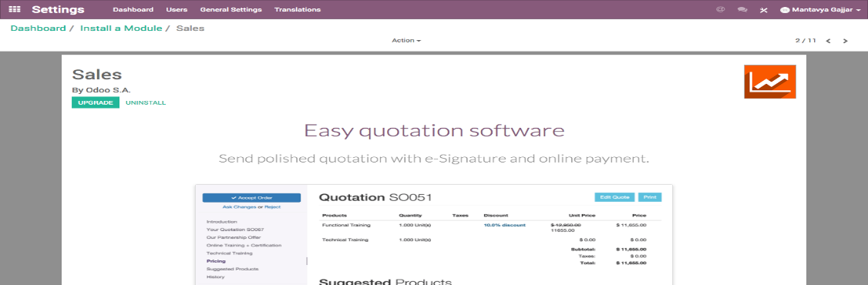This screenshot has height=285, width=868.
Task: Navigate to Dashboard breadcrumb link
Action: pyautogui.click(x=39, y=28)
